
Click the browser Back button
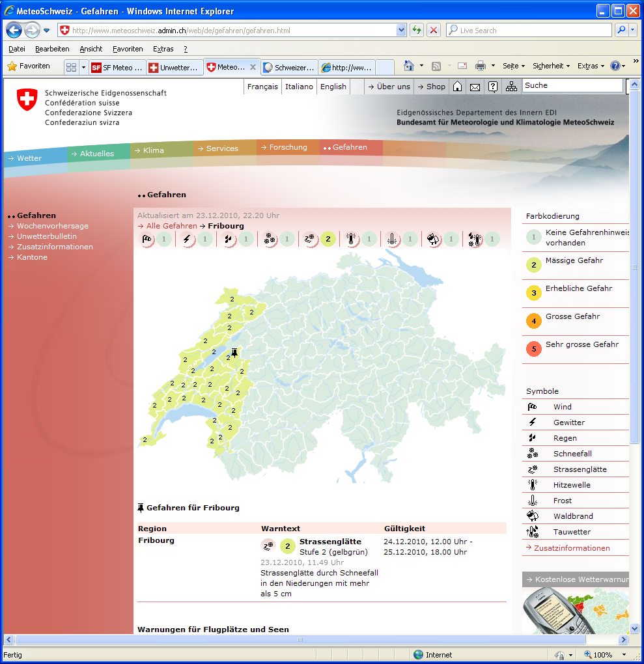click(x=14, y=31)
